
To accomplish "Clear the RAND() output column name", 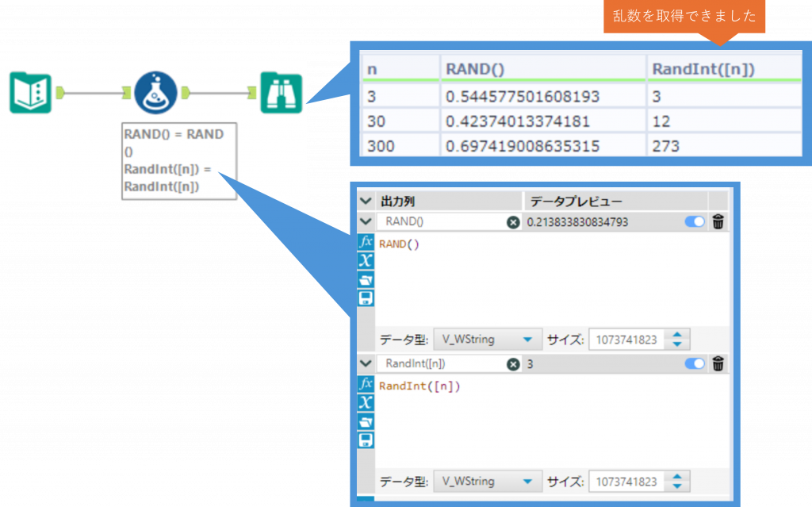I will (513, 222).
